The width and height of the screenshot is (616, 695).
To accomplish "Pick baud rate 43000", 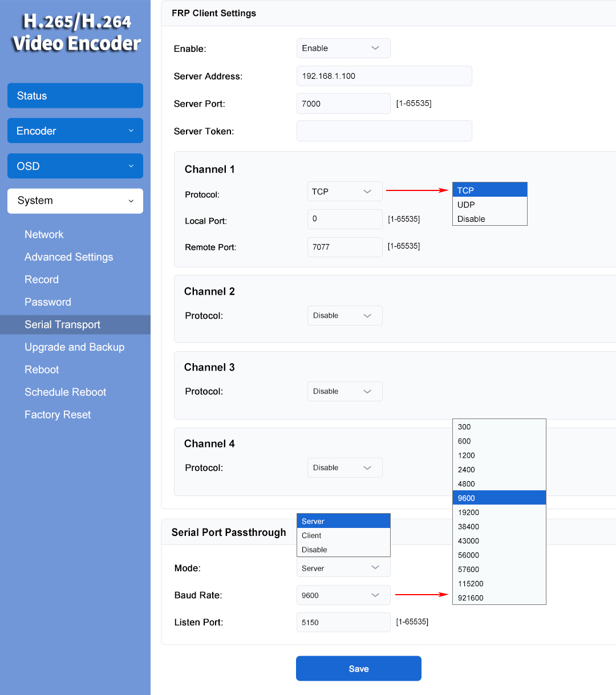I will tap(499, 540).
